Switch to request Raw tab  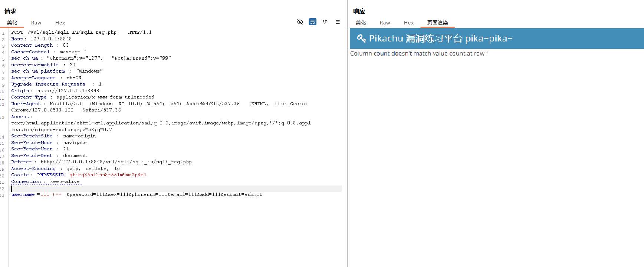[x=36, y=23]
